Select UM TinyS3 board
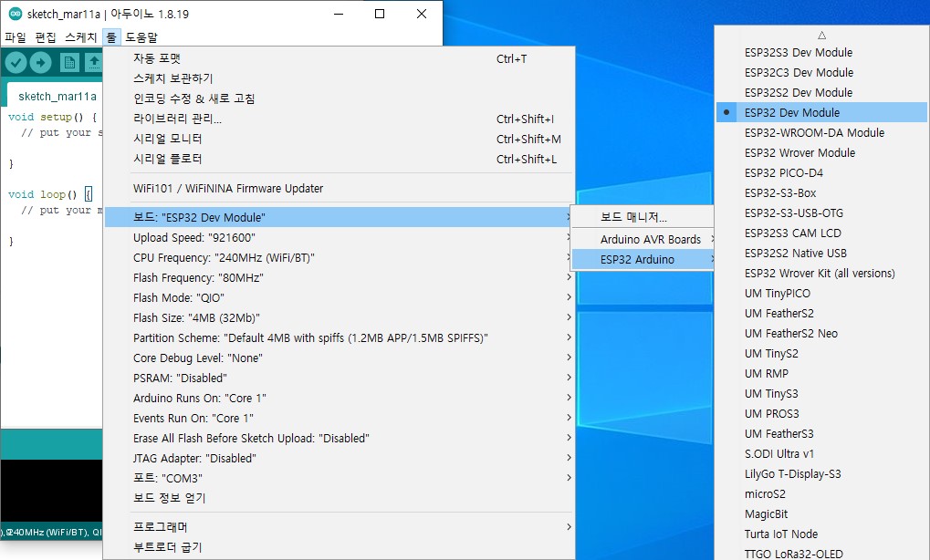The height and width of the screenshot is (560, 930). [x=821, y=394]
